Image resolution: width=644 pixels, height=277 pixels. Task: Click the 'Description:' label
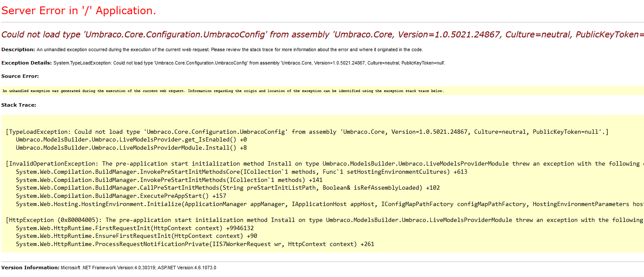click(18, 49)
